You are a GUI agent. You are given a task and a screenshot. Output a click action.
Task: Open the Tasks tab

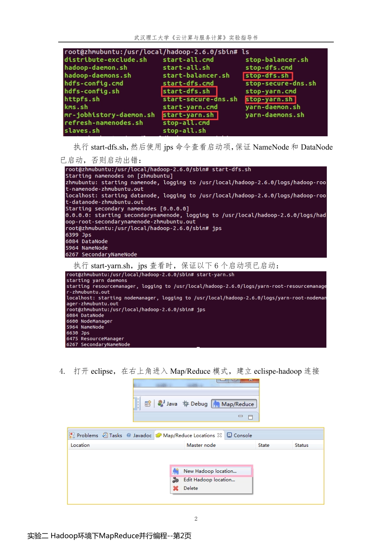(112, 435)
